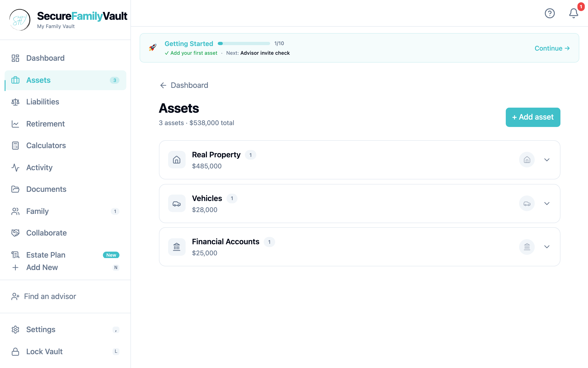Open the notifications bell icon

574,13
